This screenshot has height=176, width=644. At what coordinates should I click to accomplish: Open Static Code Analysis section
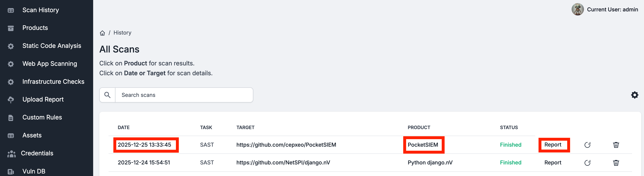[52, 46]
